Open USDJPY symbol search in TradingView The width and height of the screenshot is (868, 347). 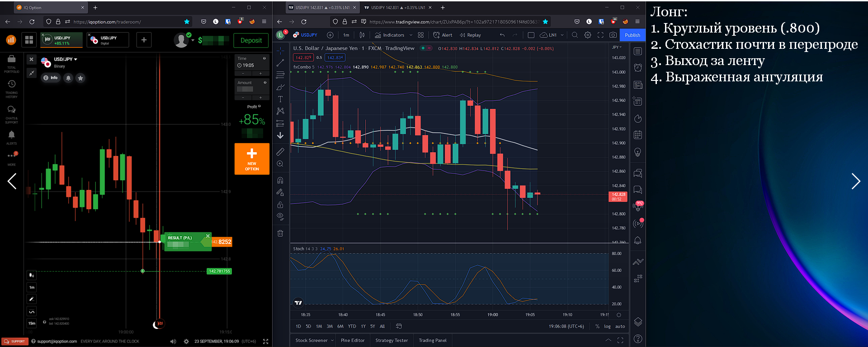306,35
